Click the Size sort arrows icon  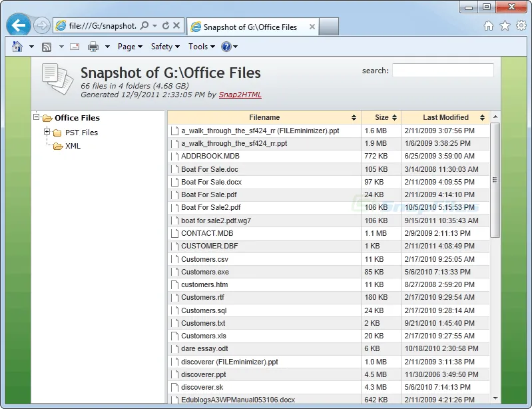point(394,117)
